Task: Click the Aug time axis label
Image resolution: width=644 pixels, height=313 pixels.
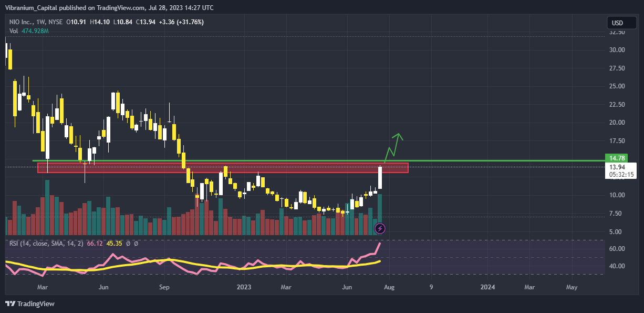Action: pos(388,287)
